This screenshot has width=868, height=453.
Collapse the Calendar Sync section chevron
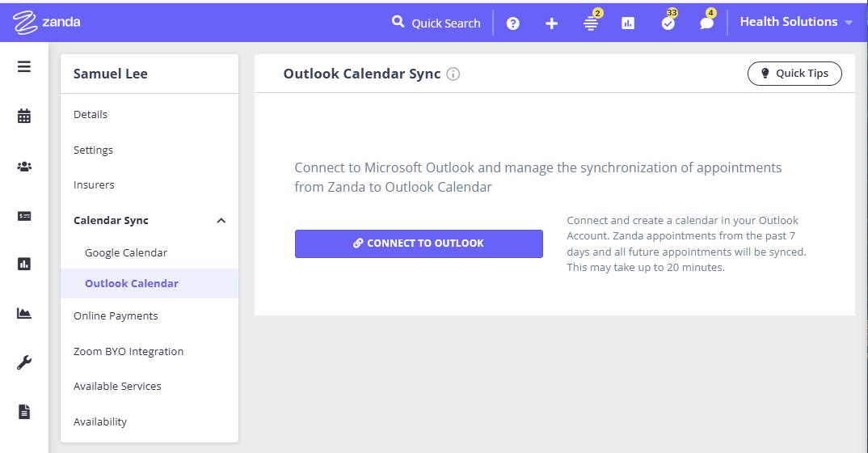(x=221, y=221)
